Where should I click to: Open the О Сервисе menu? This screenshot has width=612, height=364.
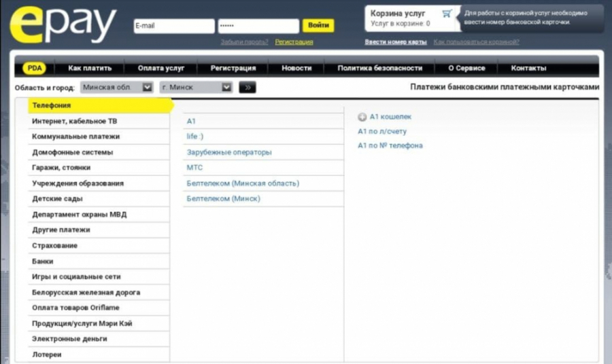tap(466, 68)
